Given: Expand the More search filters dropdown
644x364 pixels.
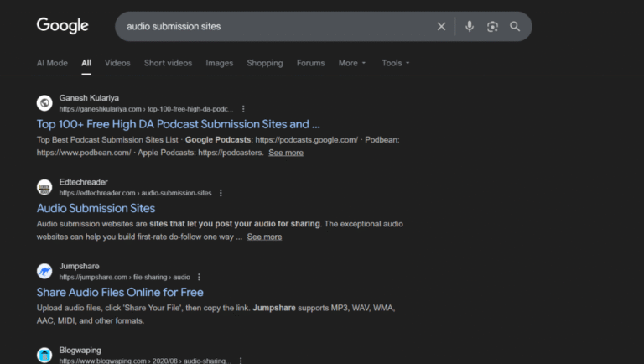Looking at the screenshot, I should click(x=352, y=63).
